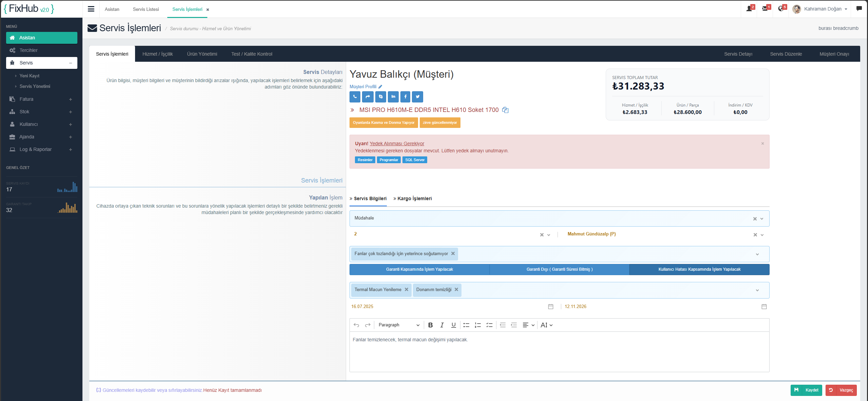The image size is (868, 401).
Task: Click the Skype customer icon
Action: click(x=380, y=97)
